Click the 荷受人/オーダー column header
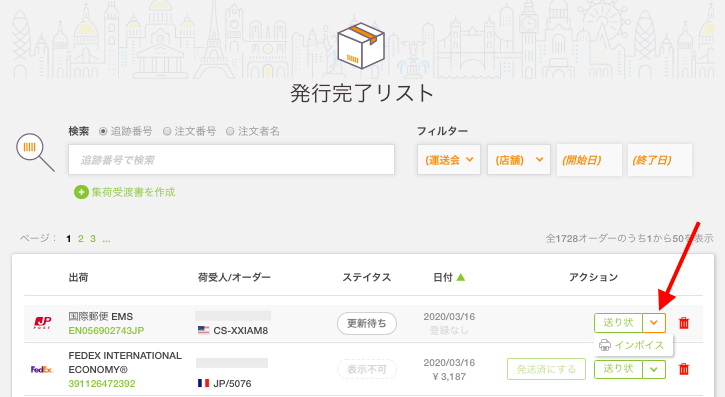The image size is (725, 397). click(x=234, y=277)
